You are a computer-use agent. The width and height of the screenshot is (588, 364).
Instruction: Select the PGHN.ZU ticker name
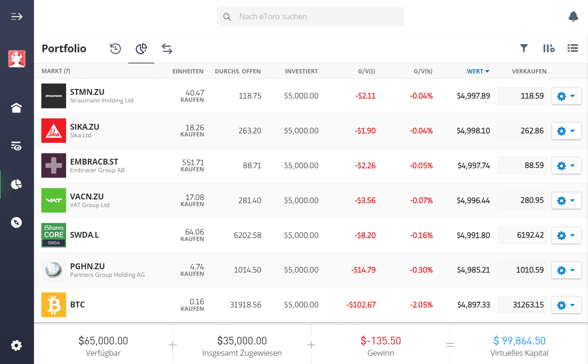click(87, 266)
